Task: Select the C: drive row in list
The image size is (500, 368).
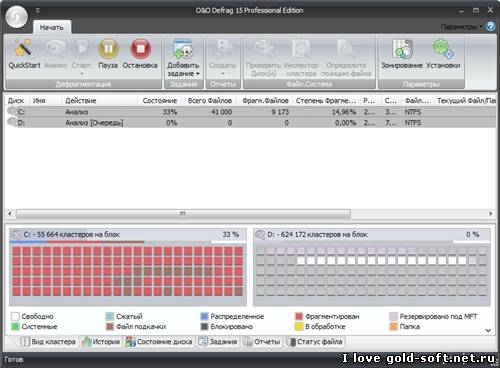Action: click(251, 112)
